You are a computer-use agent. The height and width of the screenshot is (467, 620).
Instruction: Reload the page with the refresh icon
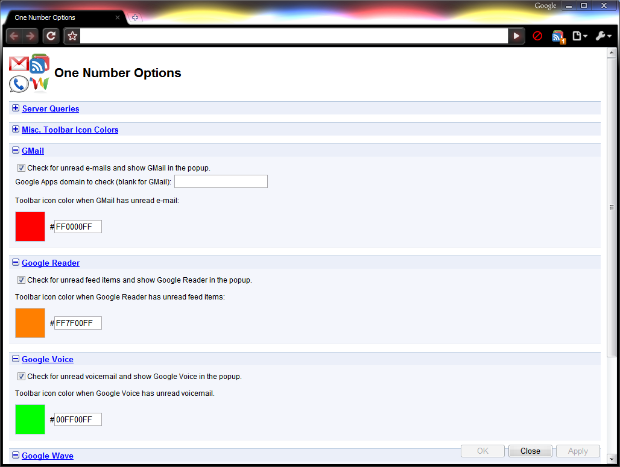(51, 36)
